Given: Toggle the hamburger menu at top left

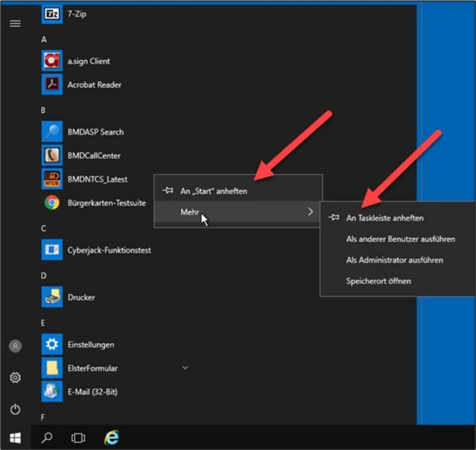Looking at the screenshot, I should tap(15, 23).
